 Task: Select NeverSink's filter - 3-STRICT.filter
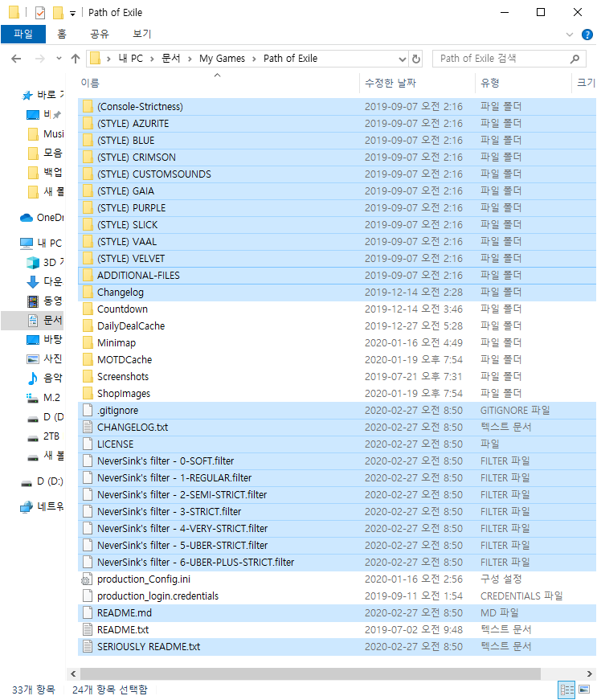click(x=169, y=512)
